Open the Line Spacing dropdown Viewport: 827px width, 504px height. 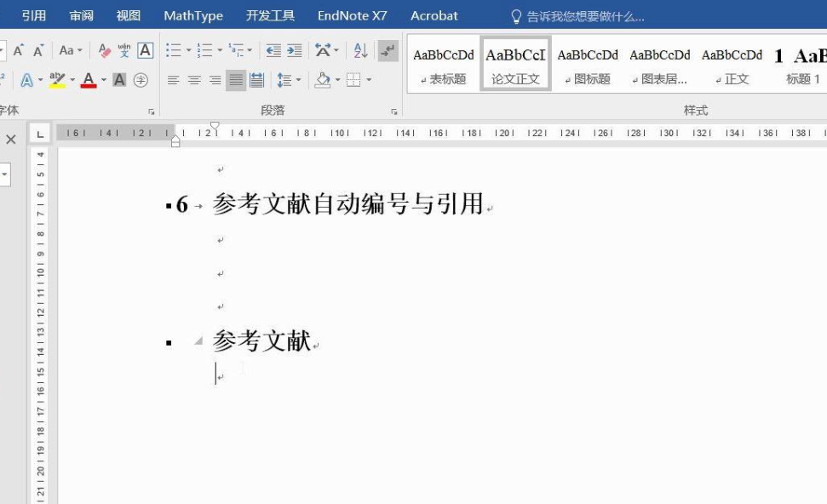[284, 80]
